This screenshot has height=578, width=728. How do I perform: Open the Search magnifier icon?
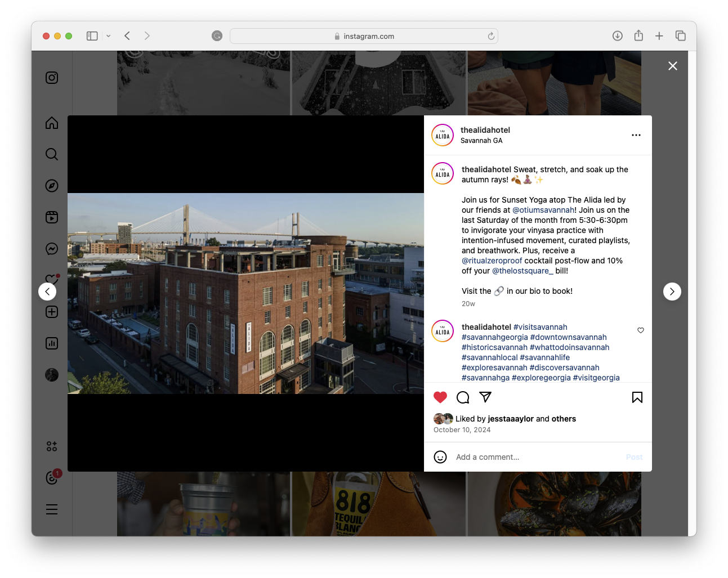click(52, 154)
